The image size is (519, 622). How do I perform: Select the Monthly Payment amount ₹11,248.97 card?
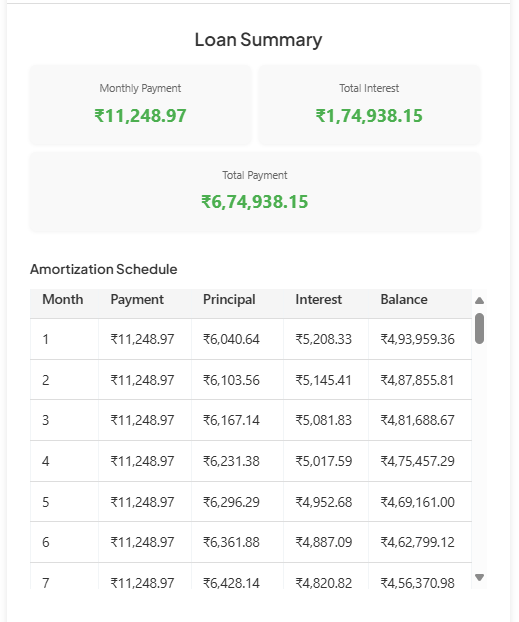(x=140, y=105)
